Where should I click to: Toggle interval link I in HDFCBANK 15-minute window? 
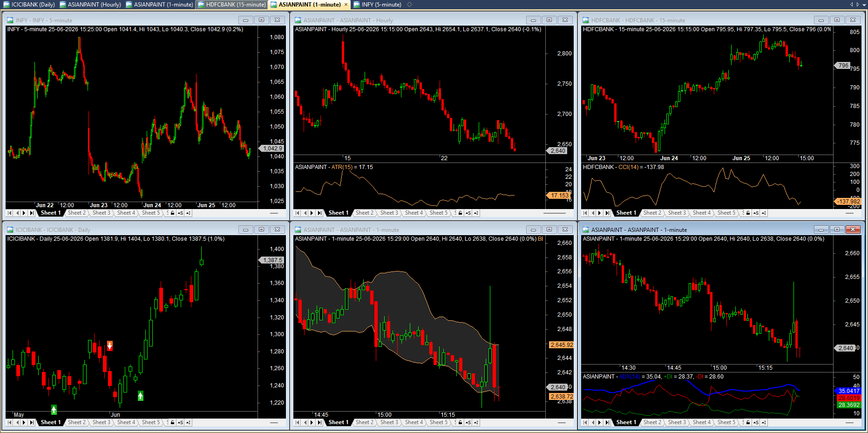pyautogui.click(x=764, y=213)
